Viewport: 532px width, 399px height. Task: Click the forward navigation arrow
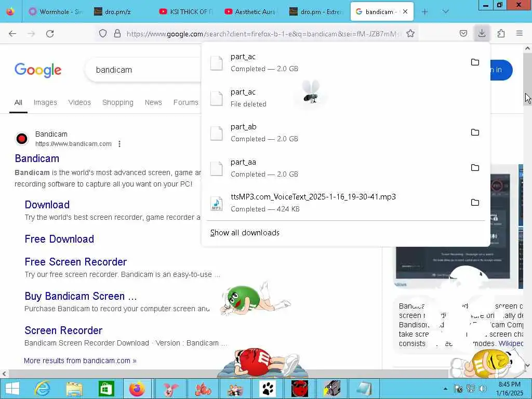31,34
